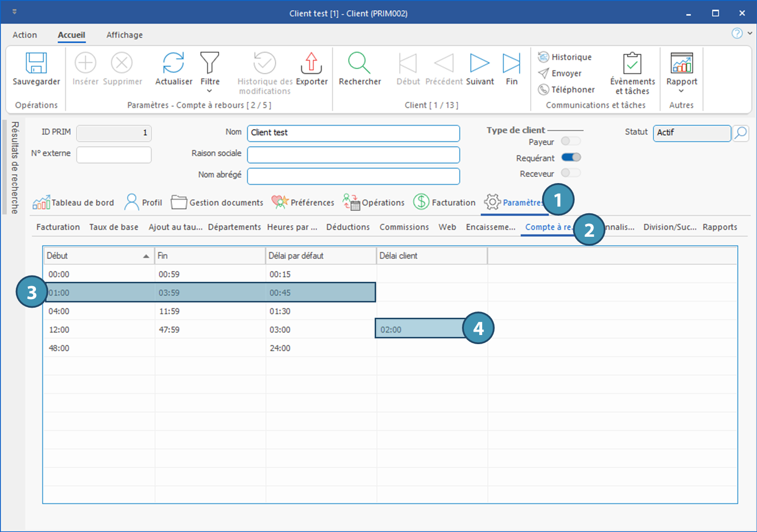The height and width of the screenshot is (532, 757).
Task: Jump to last record with Fin
Action: point(511,63)
